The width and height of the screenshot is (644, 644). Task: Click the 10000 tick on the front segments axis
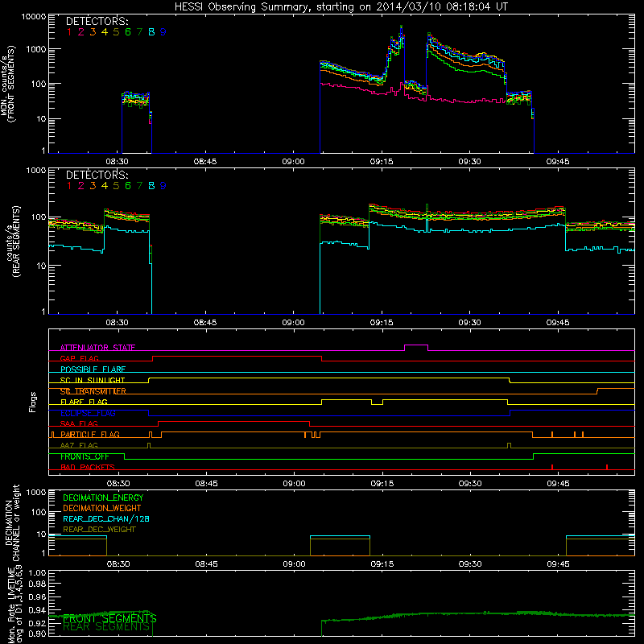pos(34,16)
